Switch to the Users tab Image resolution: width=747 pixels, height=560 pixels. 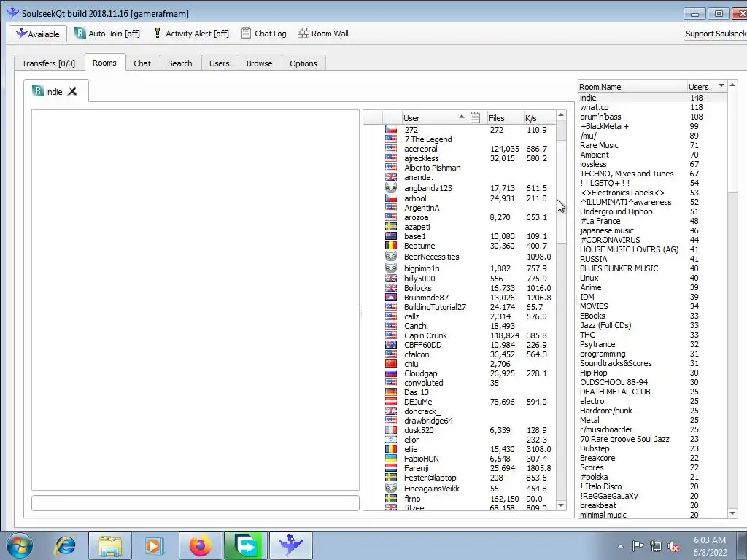point(219,63)
